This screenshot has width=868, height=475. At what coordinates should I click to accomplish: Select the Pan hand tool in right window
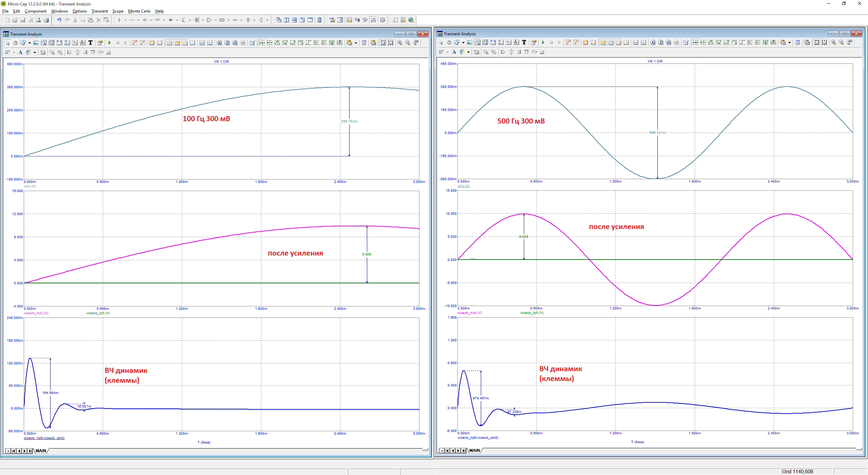(x=449, y=42)
